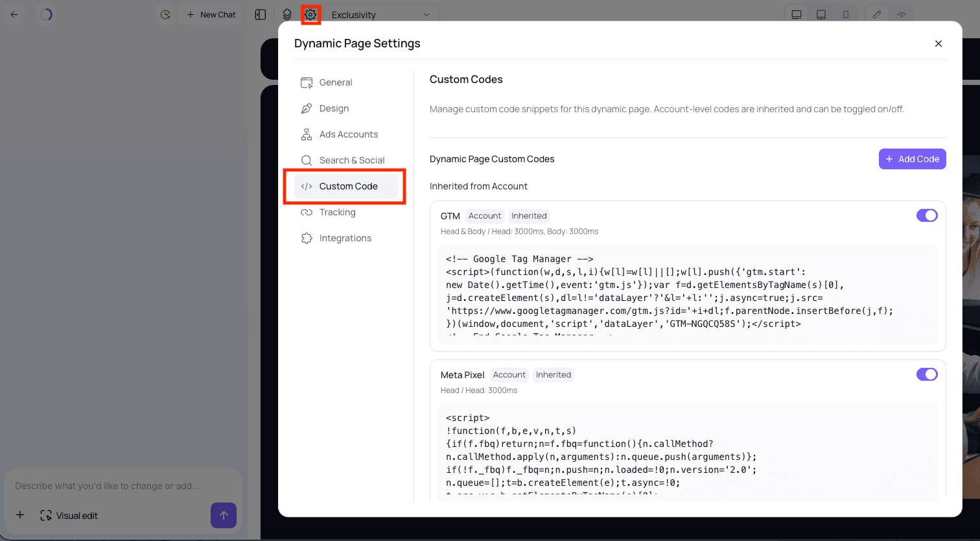
Task: Click the GTM Inherited badge
Action: click(x=529, y=216)
